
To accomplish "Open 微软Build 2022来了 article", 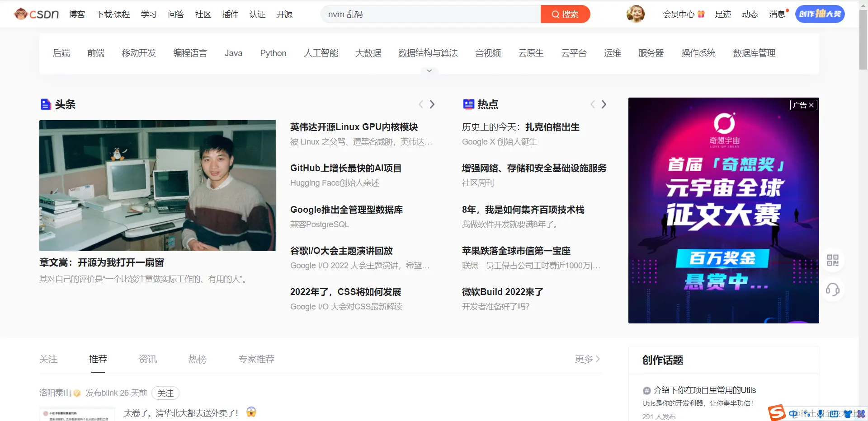I will coord(503,292).
